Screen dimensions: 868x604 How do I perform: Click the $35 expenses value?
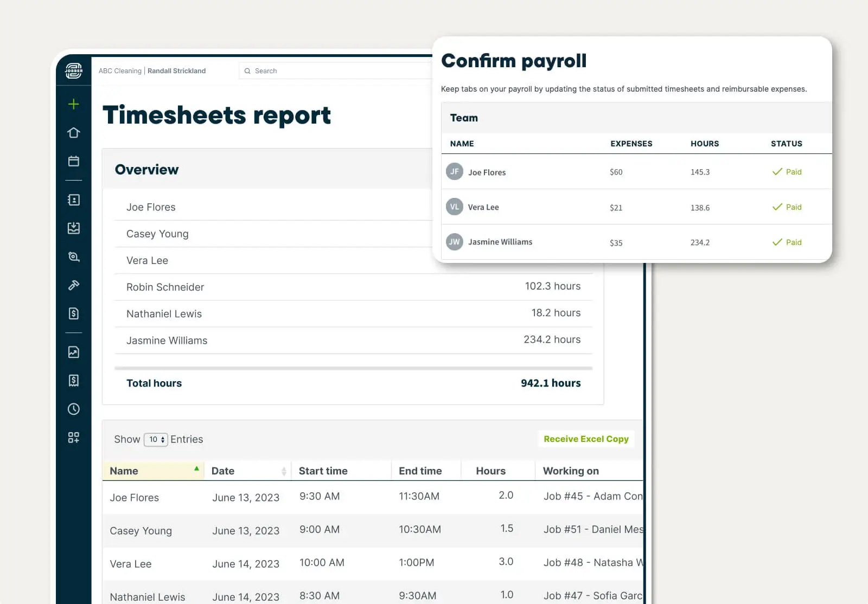point(616,243)
